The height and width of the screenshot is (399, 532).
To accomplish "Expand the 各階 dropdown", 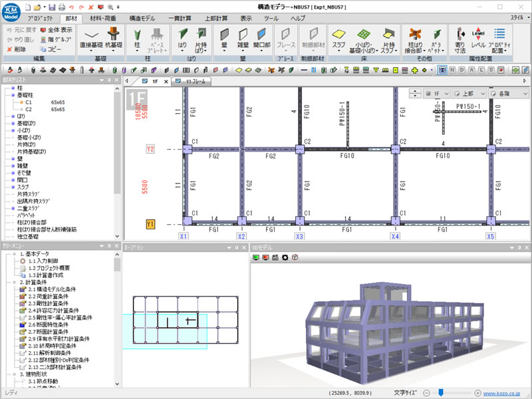I will click(509, 94).
